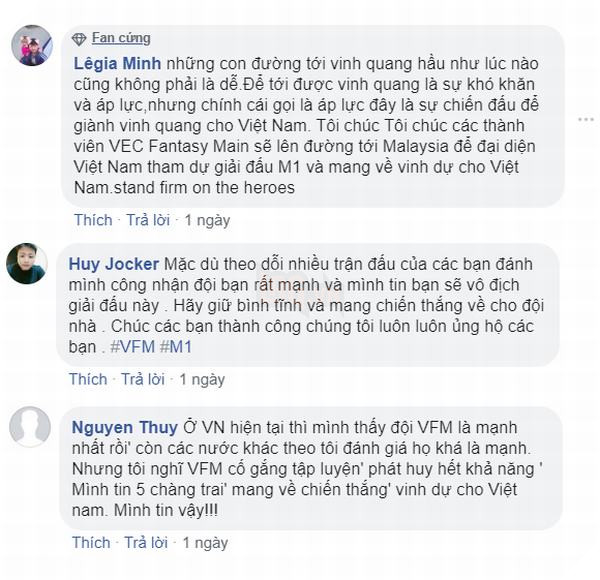Viewport: 600px width, 580px height.
Task: Open the 1 ngày timestamp on Huy Jocker's comment
Action: pos(201,379)
